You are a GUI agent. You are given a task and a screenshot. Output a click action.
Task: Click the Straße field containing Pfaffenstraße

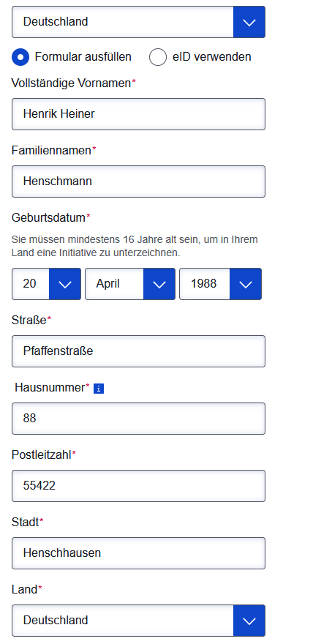[x=138, y=351]
